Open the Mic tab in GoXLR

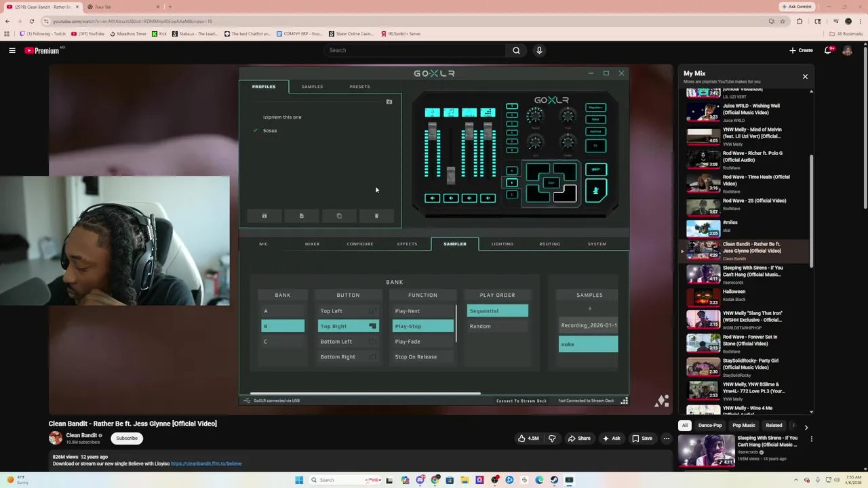tap(263, 244)
